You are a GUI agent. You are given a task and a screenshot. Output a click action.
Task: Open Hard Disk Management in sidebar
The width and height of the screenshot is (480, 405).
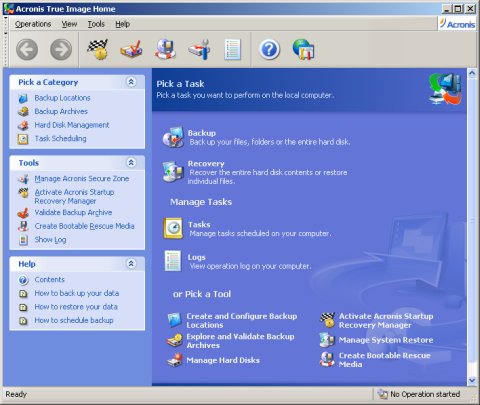pyautogui.click(x=72, y=125)
